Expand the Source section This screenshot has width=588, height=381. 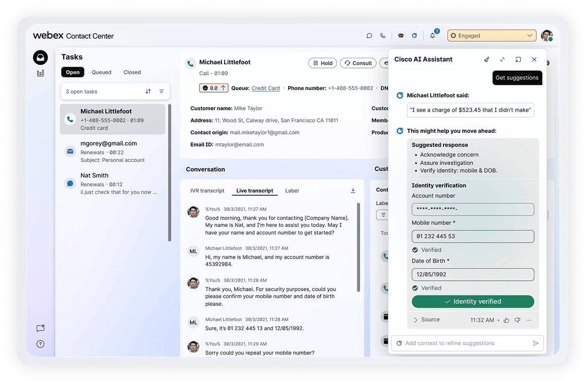click(x=426, y=320)
